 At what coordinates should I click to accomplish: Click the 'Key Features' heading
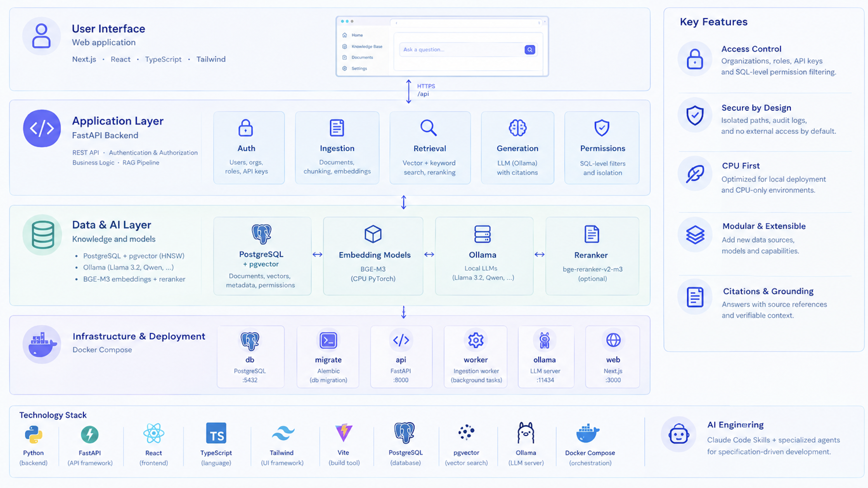pos(714,22)
